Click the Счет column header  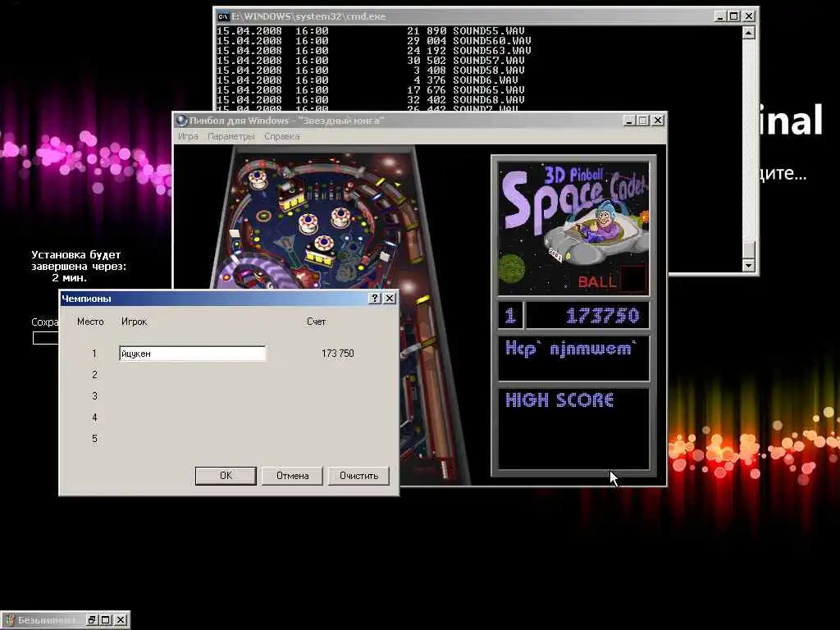[316, 322]
